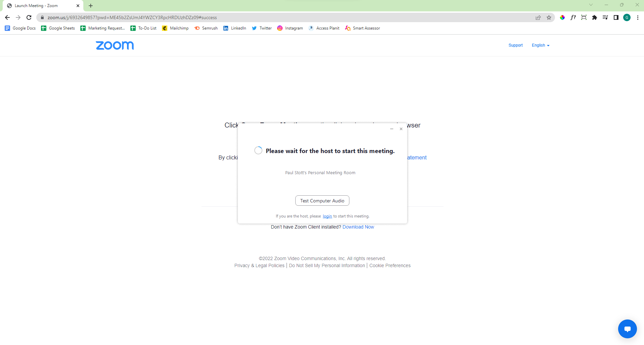Toggle the browser side panel

(x=616, y=17)
